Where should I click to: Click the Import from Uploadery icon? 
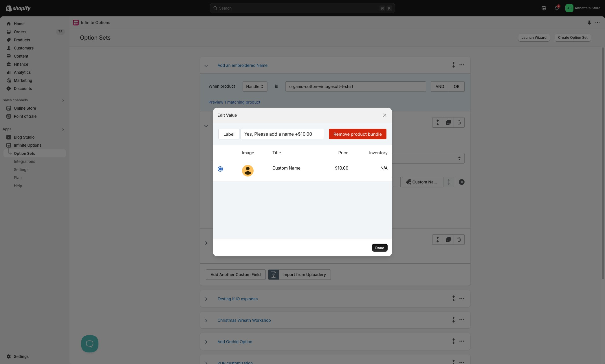click(274, 275)
